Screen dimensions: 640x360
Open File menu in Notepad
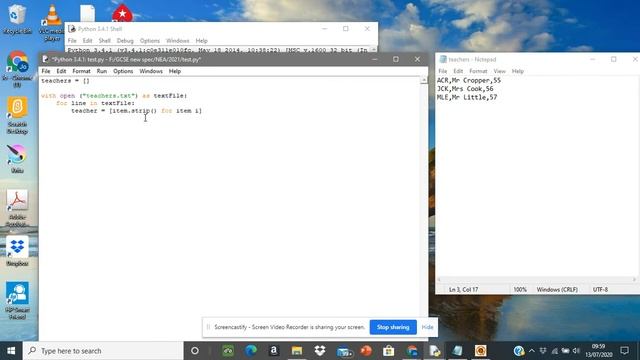click(442, 71)
